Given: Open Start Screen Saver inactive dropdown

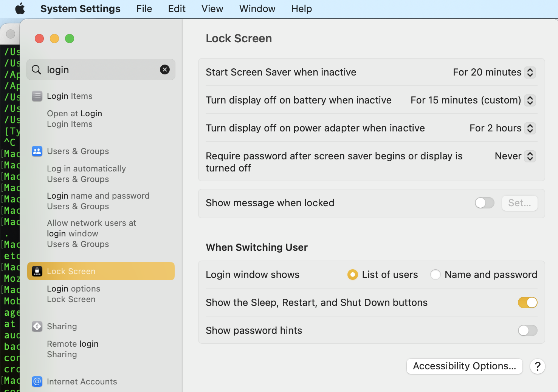Looking at the screenshot, I should pos(494,72).
